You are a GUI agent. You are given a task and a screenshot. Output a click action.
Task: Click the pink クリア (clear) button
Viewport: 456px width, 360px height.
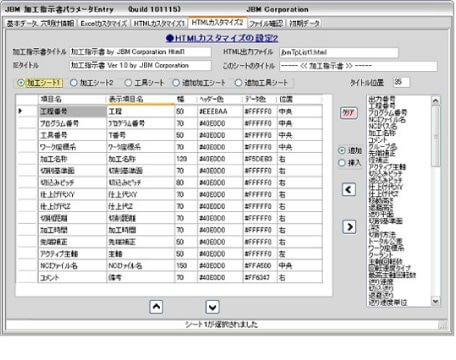348,113
